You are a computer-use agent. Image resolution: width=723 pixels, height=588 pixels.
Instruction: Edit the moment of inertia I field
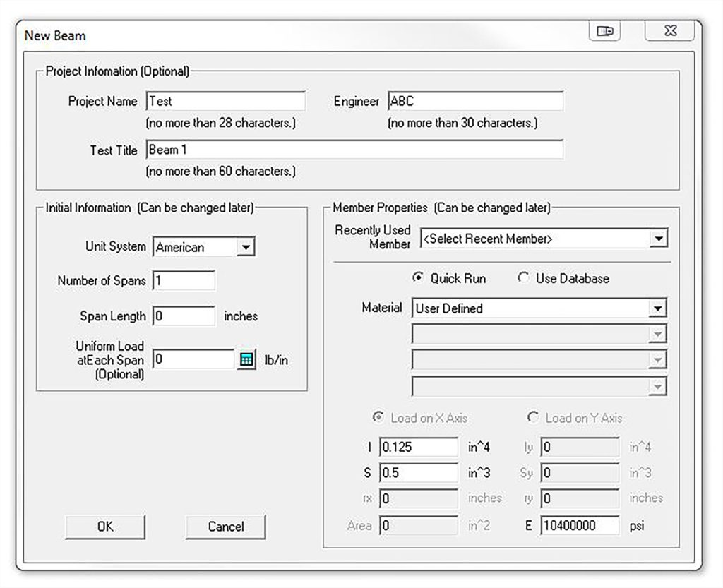coord(419,447)
